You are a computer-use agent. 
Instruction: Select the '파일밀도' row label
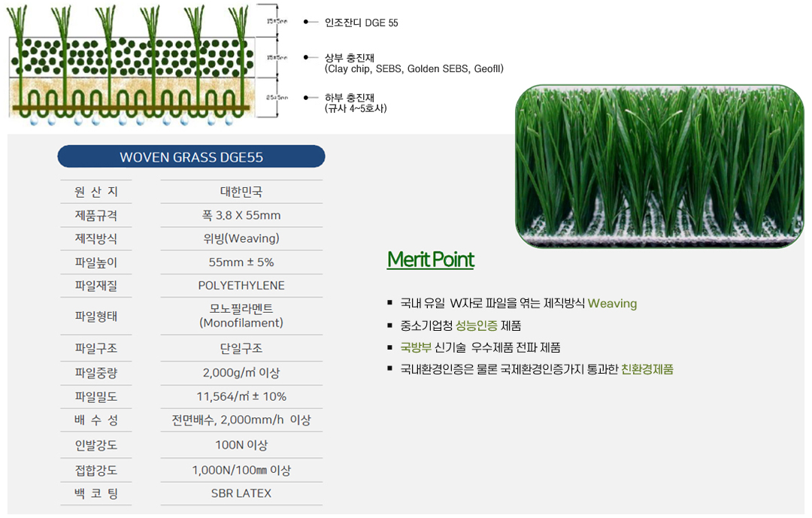point(96,397)
